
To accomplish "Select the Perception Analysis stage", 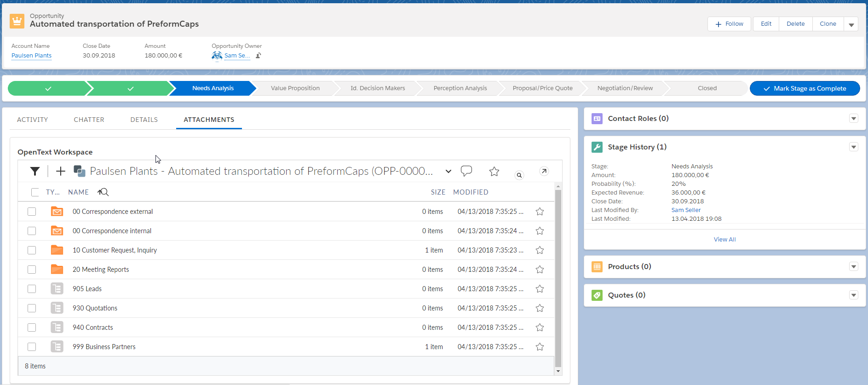I will coord(460,88).
